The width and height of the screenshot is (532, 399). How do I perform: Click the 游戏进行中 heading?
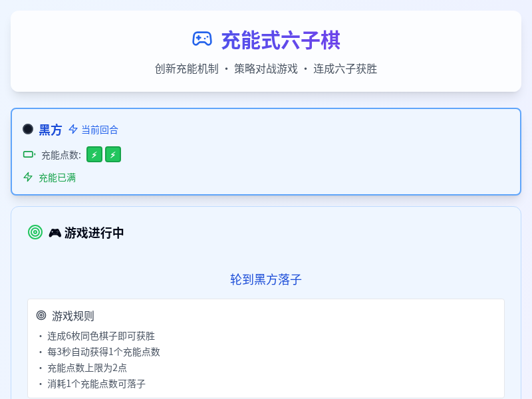[x=94, y=233]
